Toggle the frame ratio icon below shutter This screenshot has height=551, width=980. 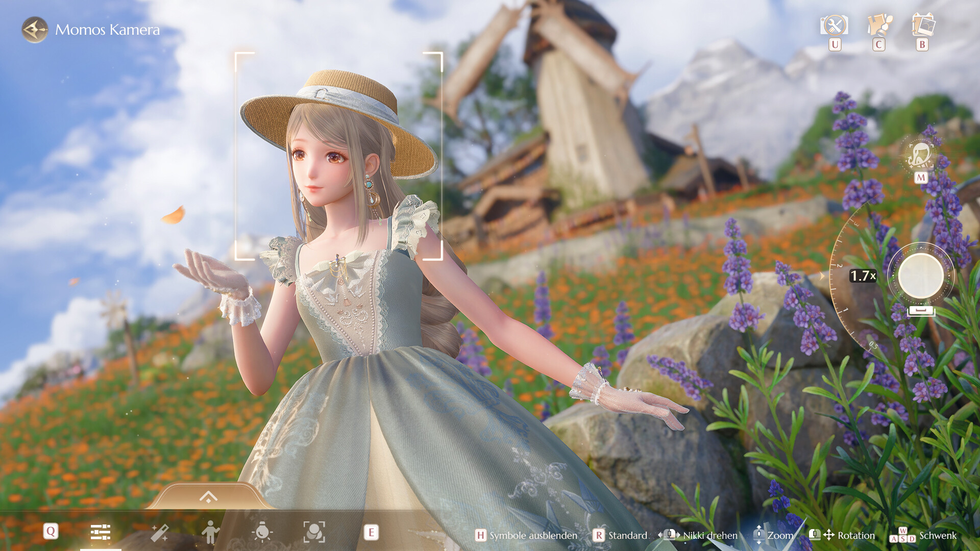coord(921,311)
